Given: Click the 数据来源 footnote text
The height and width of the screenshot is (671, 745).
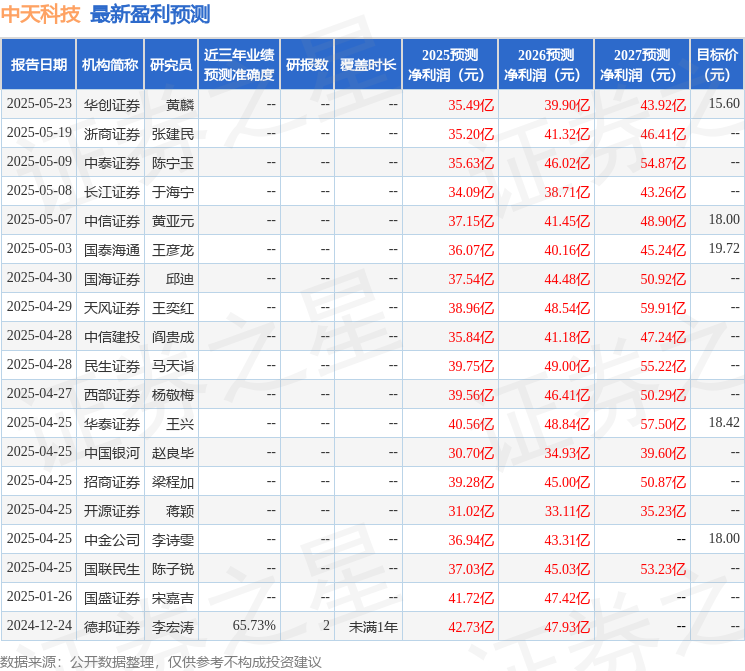Looking at the screenshot, I should tap(161, 662).
